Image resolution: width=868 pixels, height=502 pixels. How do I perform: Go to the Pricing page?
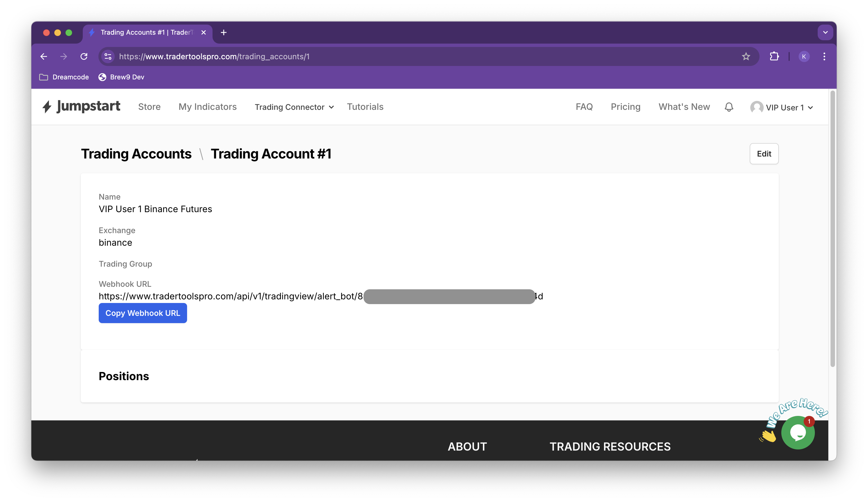coord(625,107)
